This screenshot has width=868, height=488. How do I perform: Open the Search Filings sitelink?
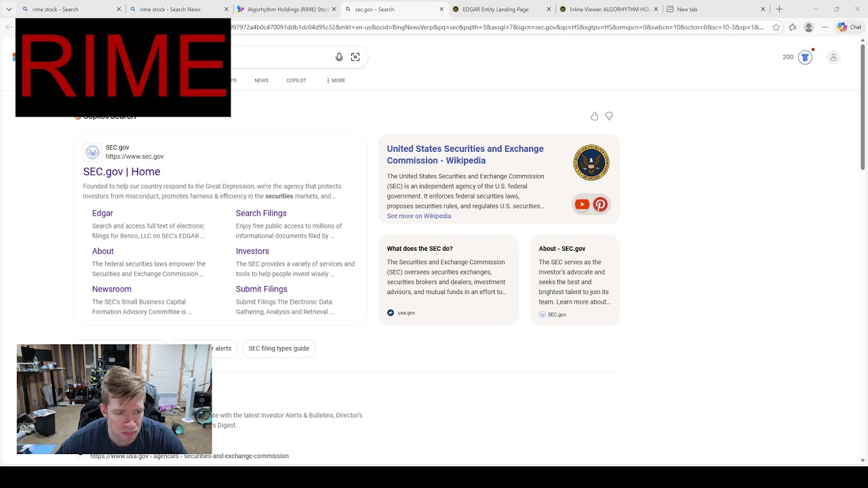click(x=261, y=213)
